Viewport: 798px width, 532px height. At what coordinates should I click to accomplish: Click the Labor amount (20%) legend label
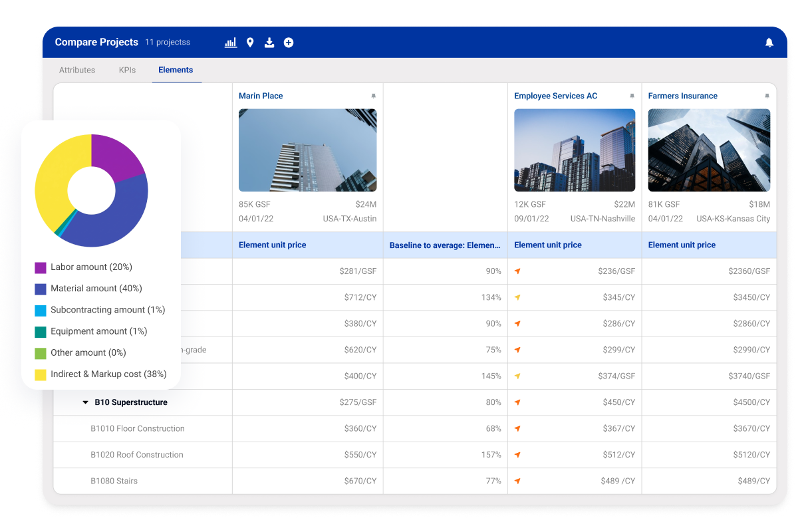92,267
